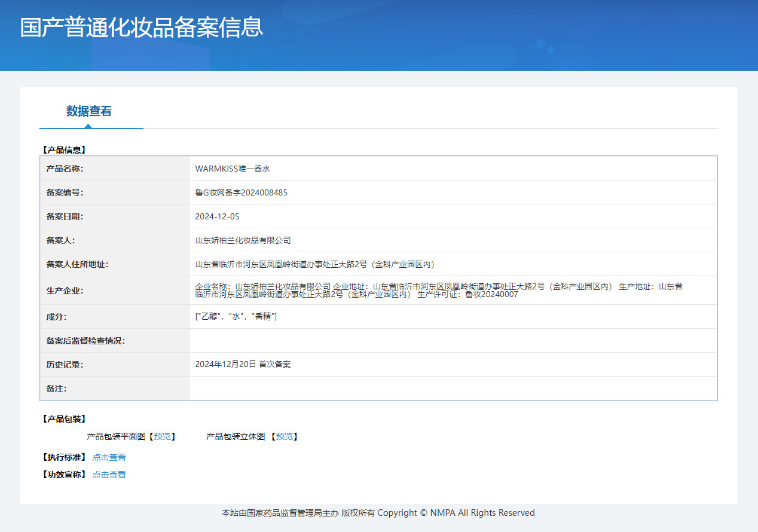
Task: Open 功效宣称 点击查看 link
Action: (x=109, y=475)
